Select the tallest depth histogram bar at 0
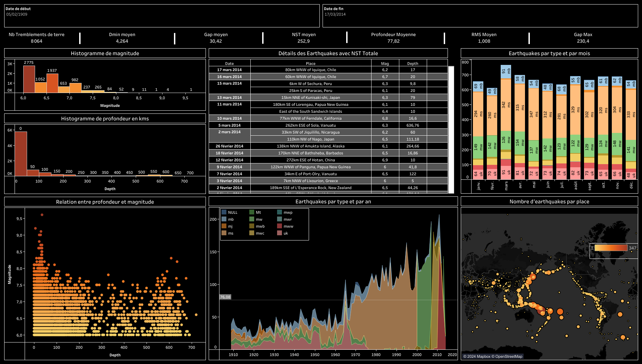This screenshot has width=642, height=364. coord(21,154)
